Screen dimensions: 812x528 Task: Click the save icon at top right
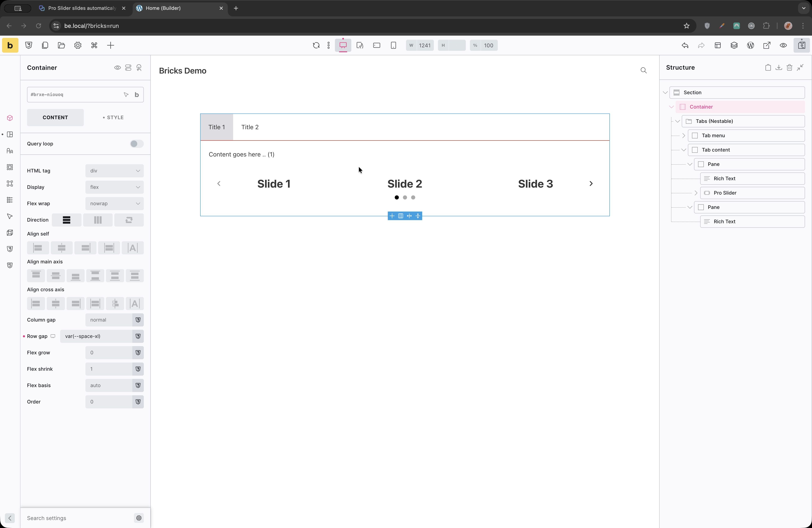click(x=802, y=45)
